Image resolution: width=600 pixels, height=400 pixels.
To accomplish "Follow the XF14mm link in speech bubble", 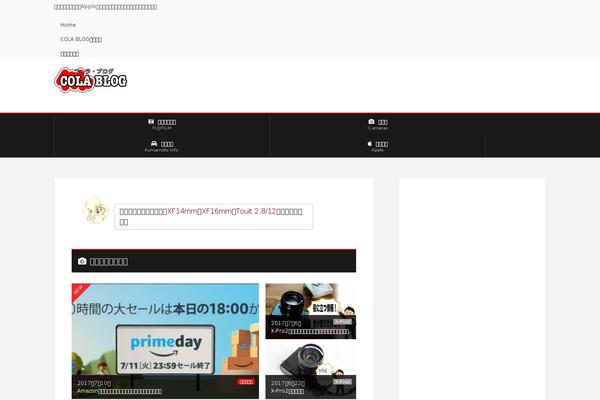I will click(x=183, y=211).
